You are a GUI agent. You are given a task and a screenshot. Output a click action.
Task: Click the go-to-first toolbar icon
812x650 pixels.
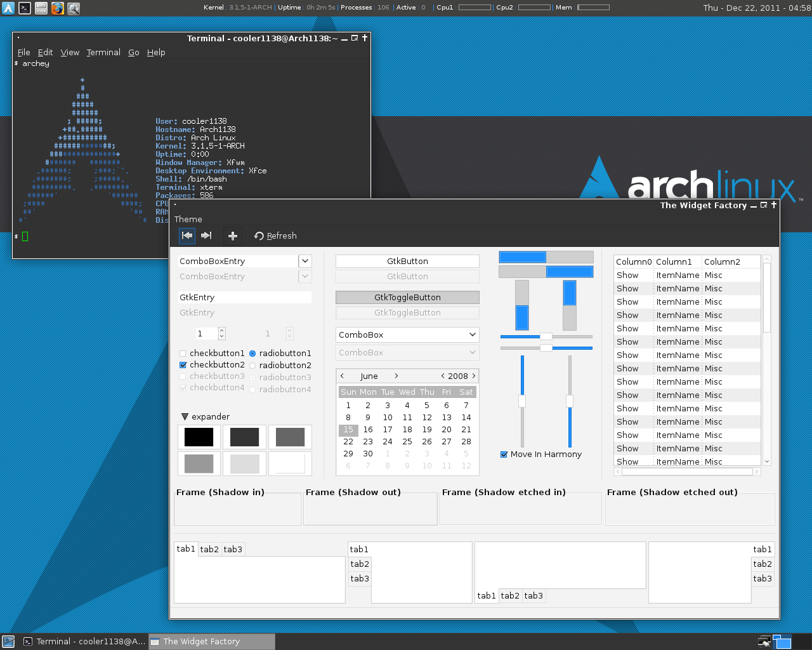(x=187, y=235)
